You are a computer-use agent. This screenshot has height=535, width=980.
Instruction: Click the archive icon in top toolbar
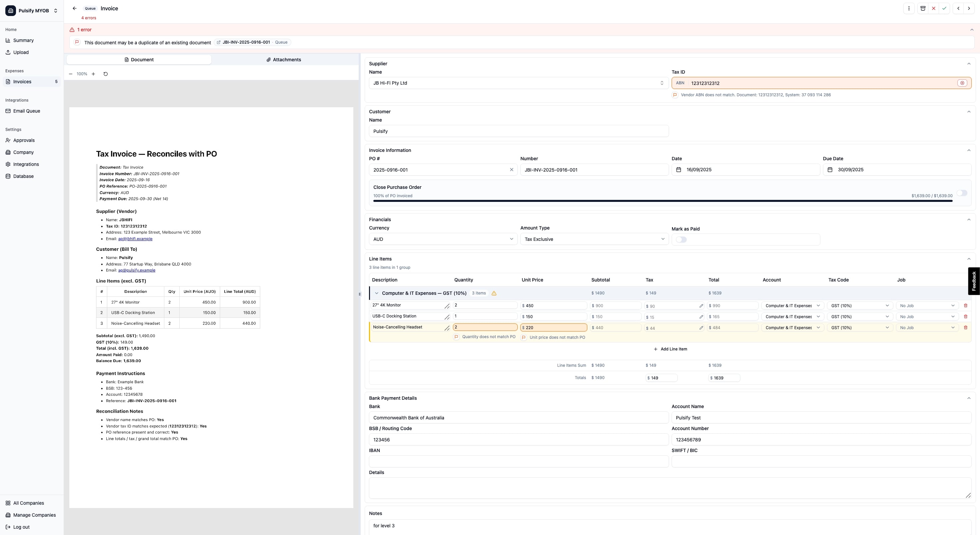pos(923,8)
